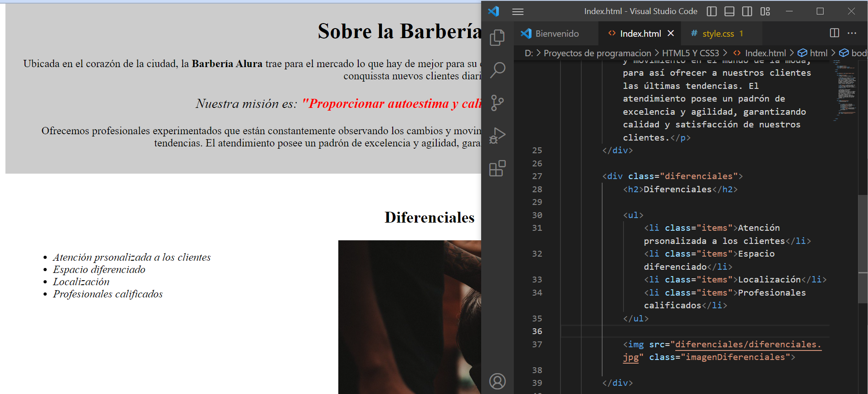The image size is (868, 394).
Task: Toggle the bottom panel layout
Action: [x=729, y=11]
